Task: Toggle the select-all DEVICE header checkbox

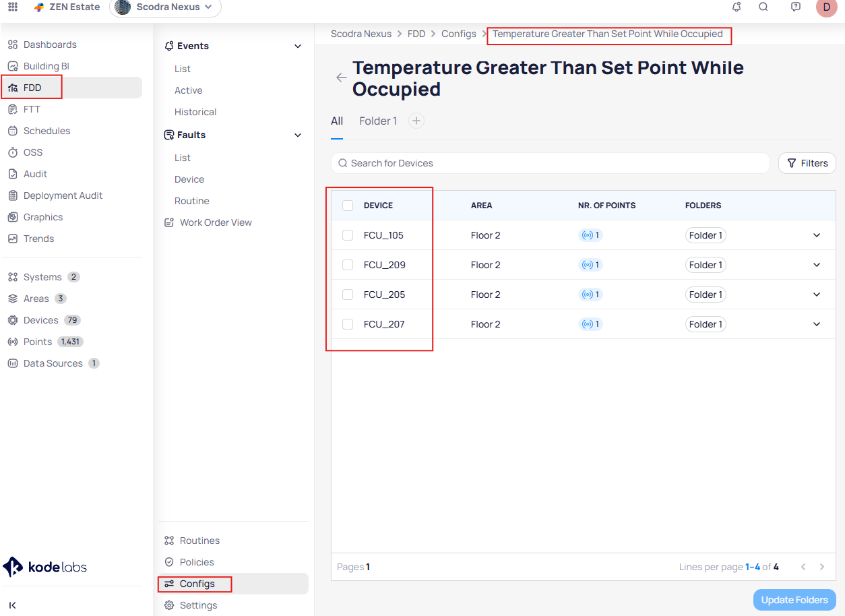Action: point(348,206)
